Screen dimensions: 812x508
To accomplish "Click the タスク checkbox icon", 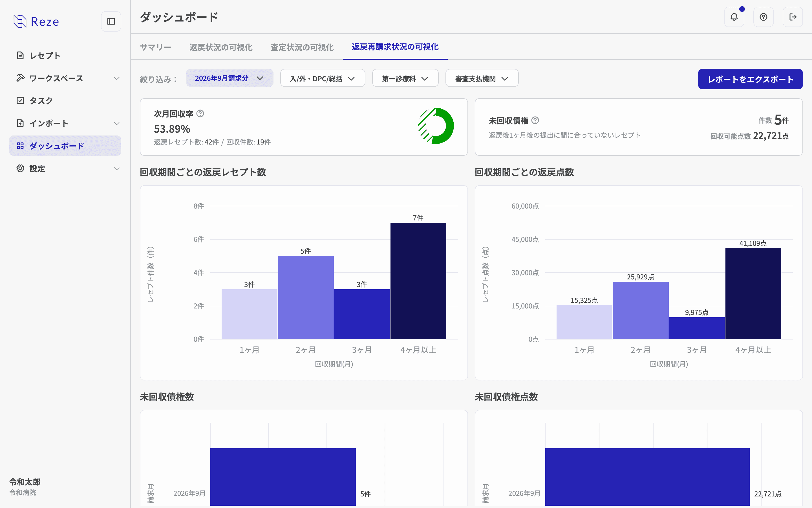I will pyautogui.click(x=20, y=100).
